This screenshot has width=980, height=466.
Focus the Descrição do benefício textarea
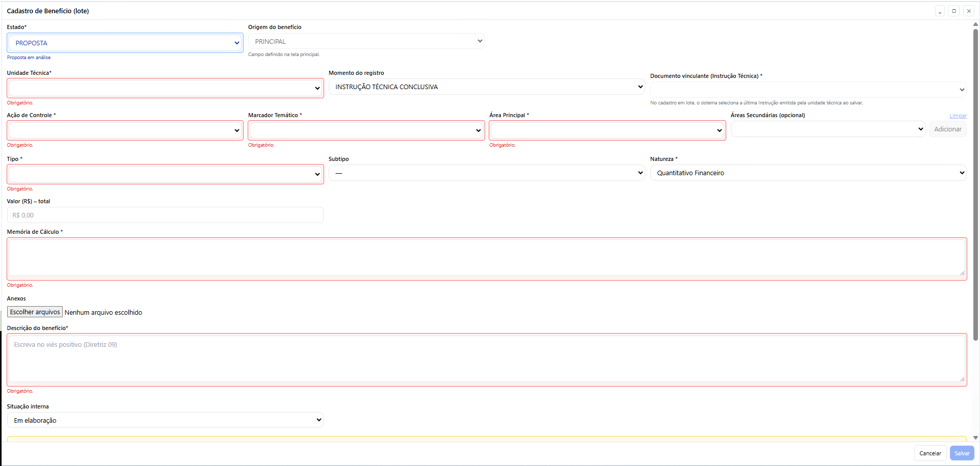point(486,359)
